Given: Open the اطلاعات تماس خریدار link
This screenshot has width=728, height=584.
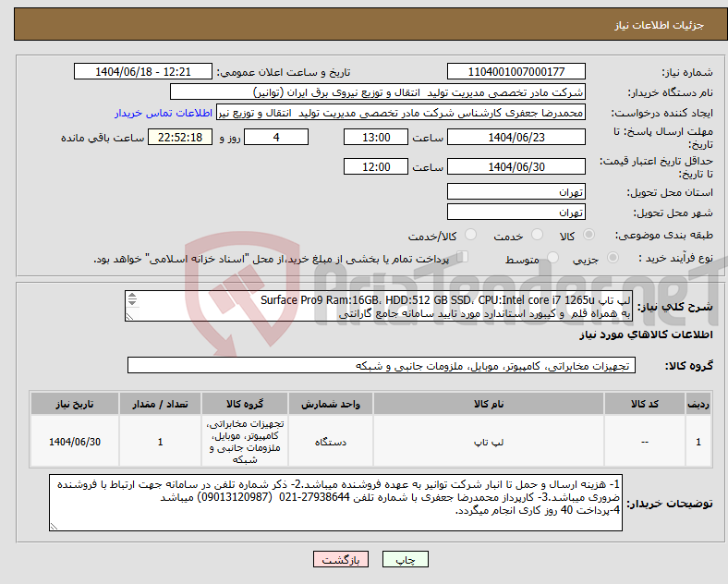Looking at the screenshot, I should pyautogui.click(x=164, y=113).
